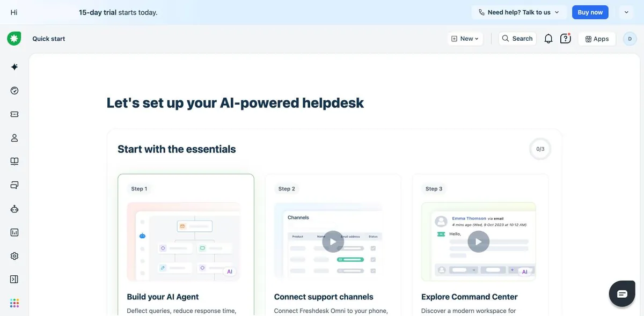This screenshot has width=644, height=316.
Task: Open the New dropdown button
Action: [x=465, y=39]
